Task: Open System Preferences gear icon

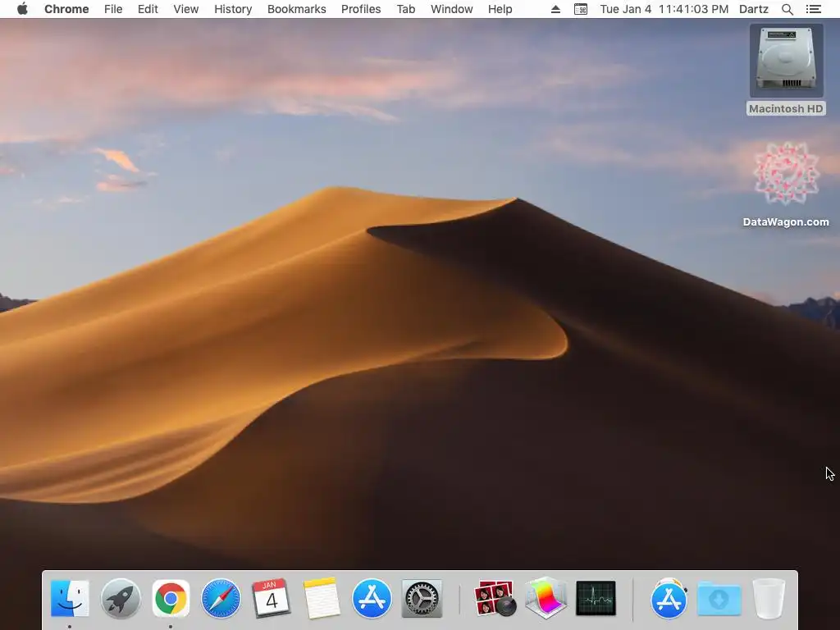Action: [422, 598]
